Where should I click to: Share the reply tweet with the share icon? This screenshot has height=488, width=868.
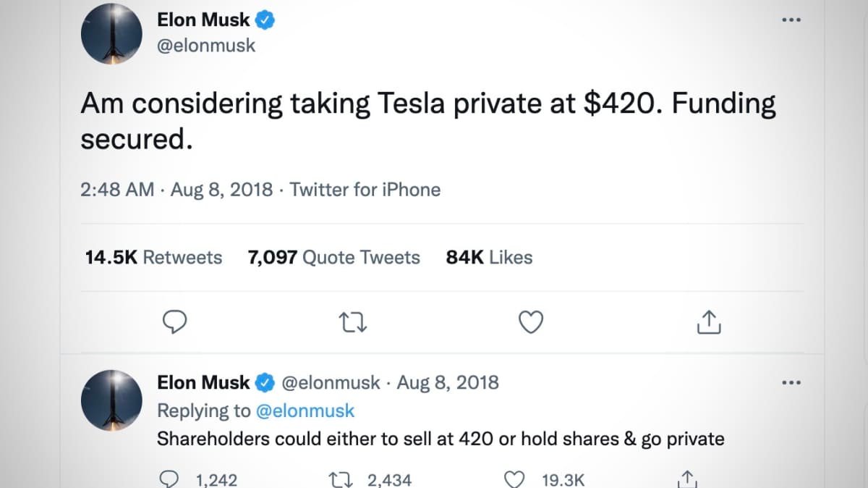point(686,480)
